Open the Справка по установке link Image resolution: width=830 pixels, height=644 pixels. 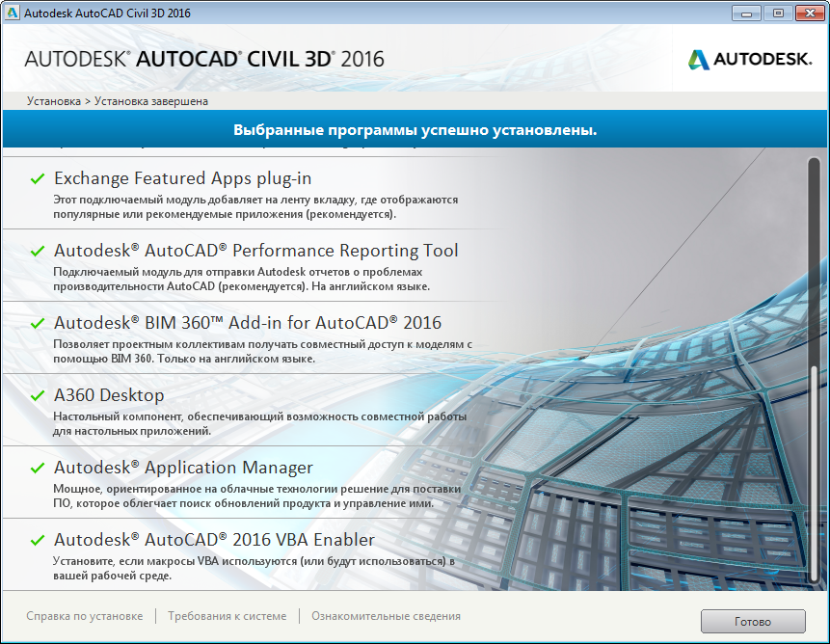(85, 616)
